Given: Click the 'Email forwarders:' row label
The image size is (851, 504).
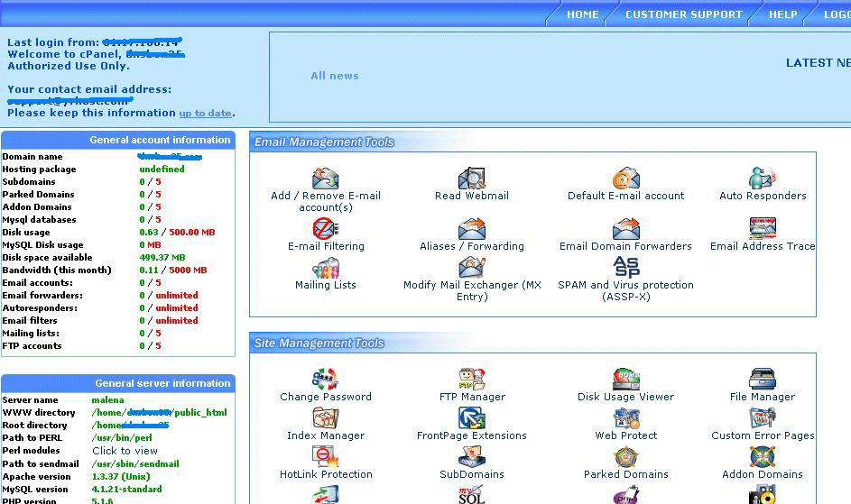Looking at the screenshot, I should coord(42,296).
